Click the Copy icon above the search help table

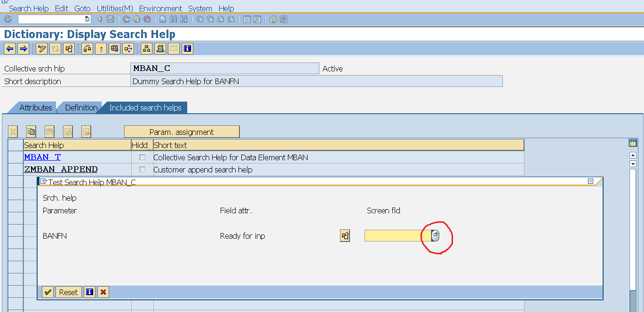tap(31, 132)
